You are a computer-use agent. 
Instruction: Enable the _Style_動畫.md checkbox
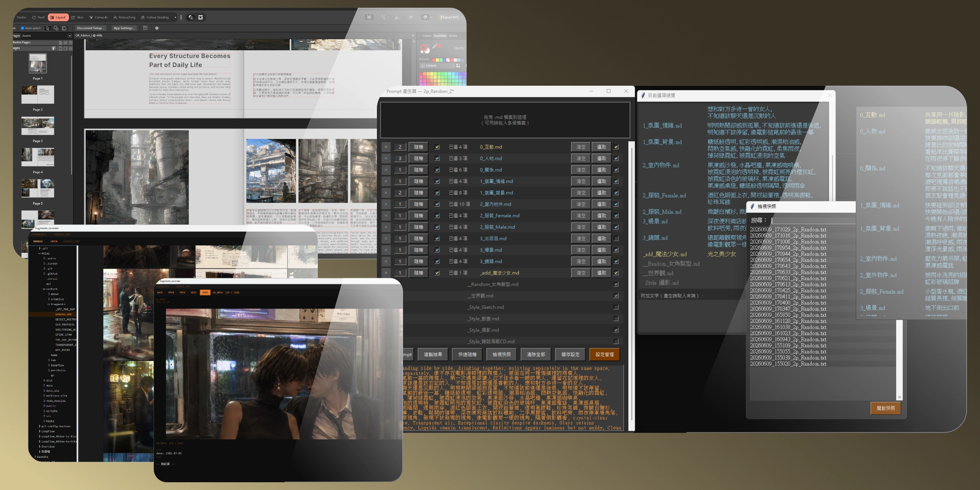[x=616, y=318]
